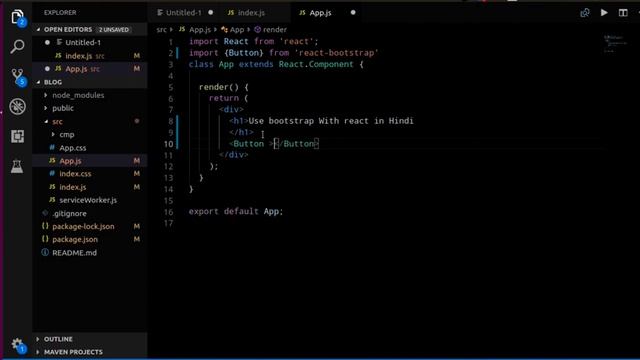Click the code minimap preview
Image resolution: width=640 pixels, height=360 pixels.
tap(616, 43)
